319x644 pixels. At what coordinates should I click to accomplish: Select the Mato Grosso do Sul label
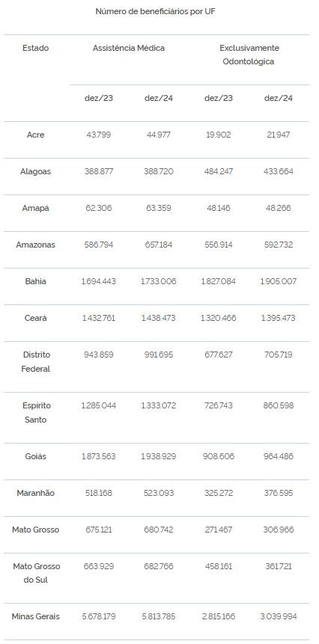pyautogui.click(x=35, y=574)
